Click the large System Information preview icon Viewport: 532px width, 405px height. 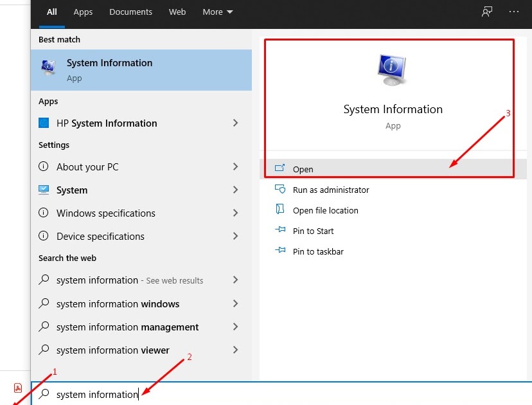tap(392, 70)
